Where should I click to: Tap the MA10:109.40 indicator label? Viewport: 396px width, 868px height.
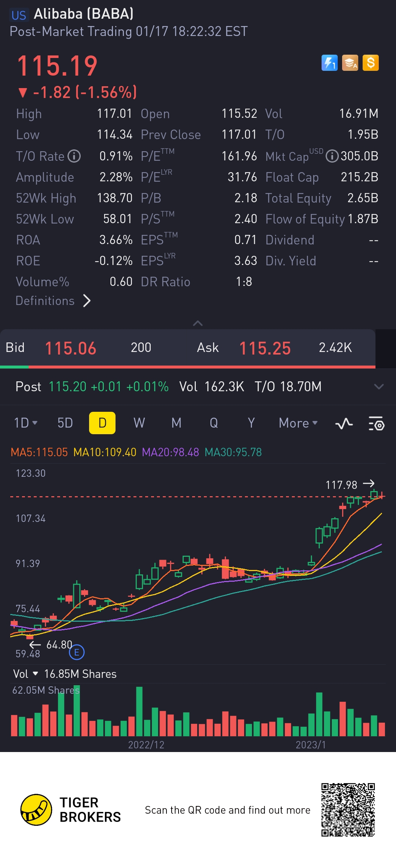[x=105, y=452]
